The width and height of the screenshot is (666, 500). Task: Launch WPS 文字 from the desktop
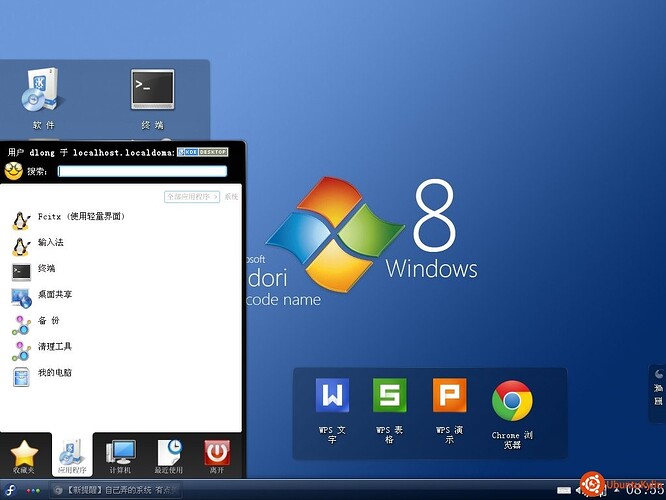click(332, 410)
